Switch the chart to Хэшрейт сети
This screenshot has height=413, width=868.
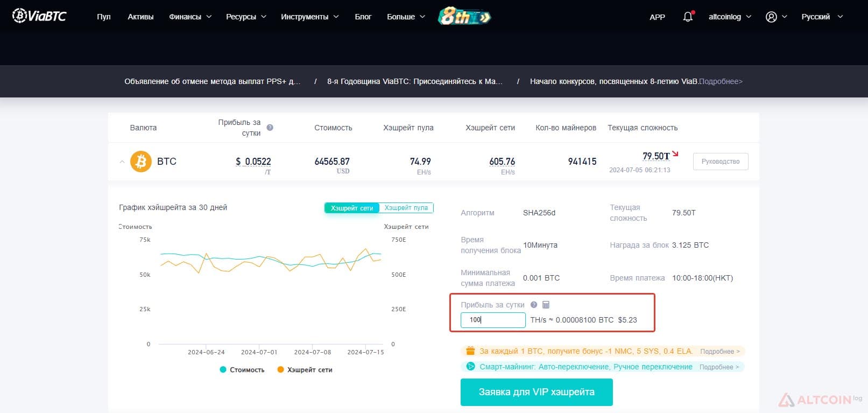(352, 208)
